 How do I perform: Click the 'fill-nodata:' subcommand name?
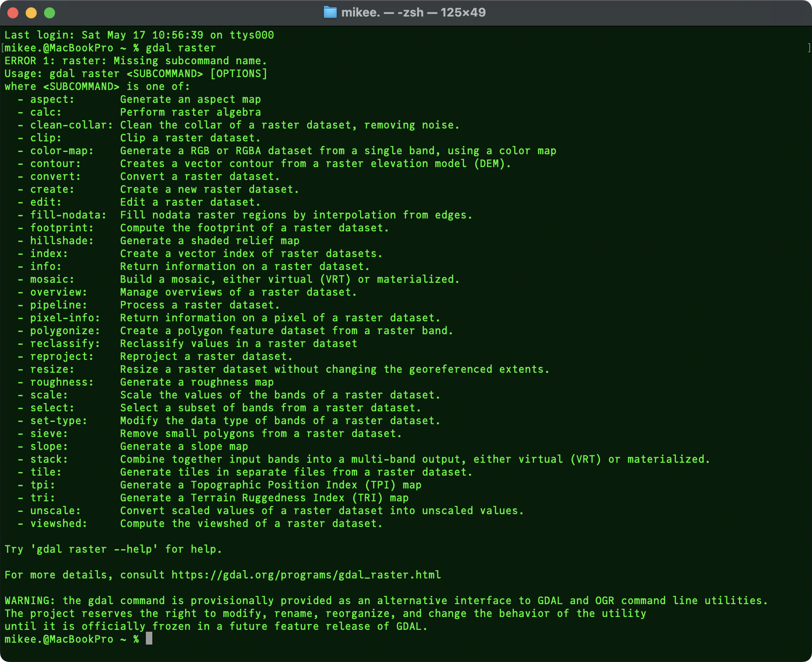68,215
